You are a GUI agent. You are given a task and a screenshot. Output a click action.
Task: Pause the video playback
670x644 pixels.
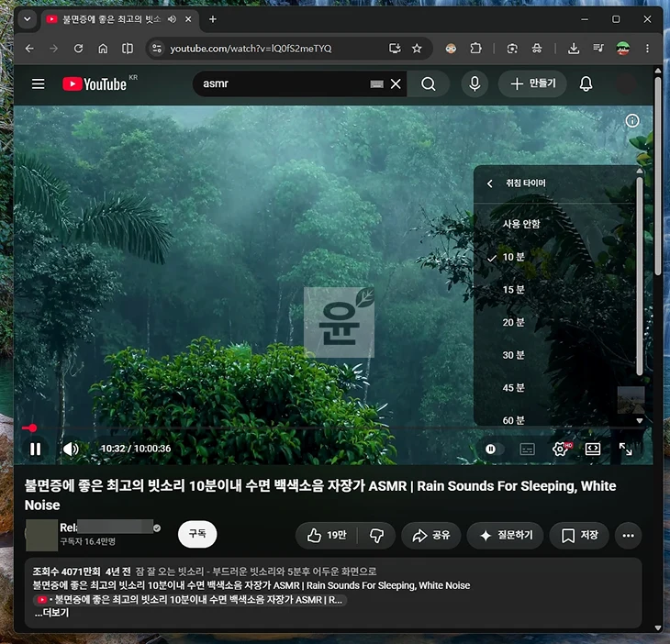point(36,449)
